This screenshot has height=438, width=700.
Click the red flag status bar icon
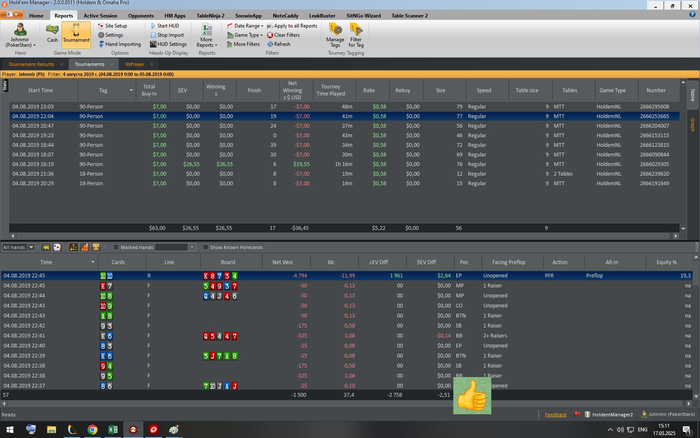point(577,414)
